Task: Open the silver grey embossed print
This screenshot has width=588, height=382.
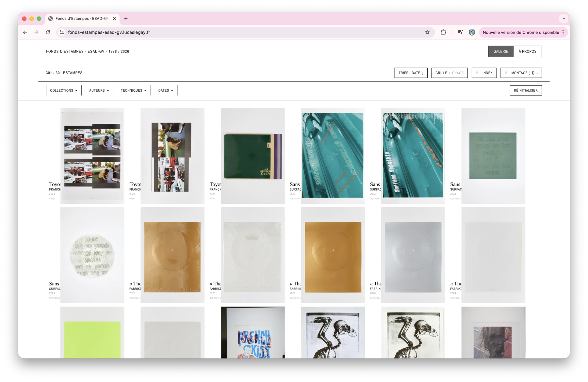Action: pyautogui.click(x=413, y=255)
